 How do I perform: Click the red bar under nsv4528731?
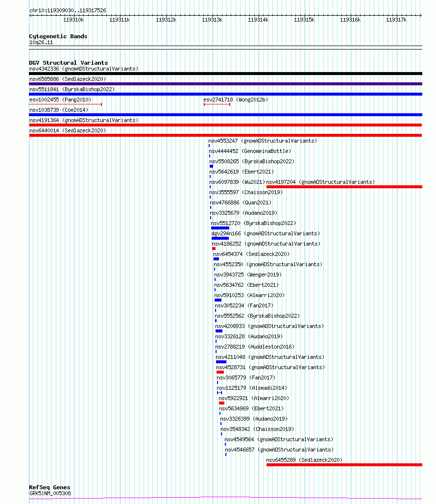(x=220, y=372)
